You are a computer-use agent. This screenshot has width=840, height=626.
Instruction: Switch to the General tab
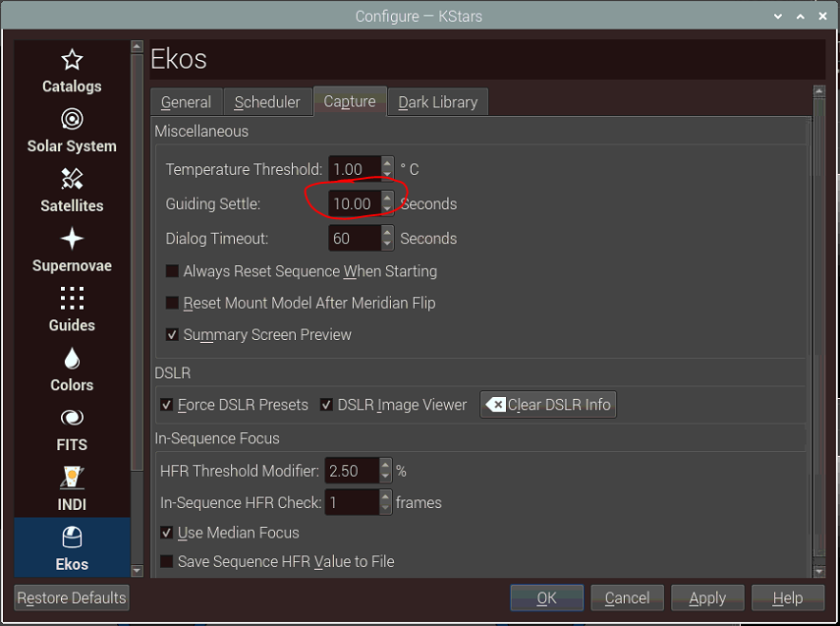pyautogui.click(x=186, y=102)
